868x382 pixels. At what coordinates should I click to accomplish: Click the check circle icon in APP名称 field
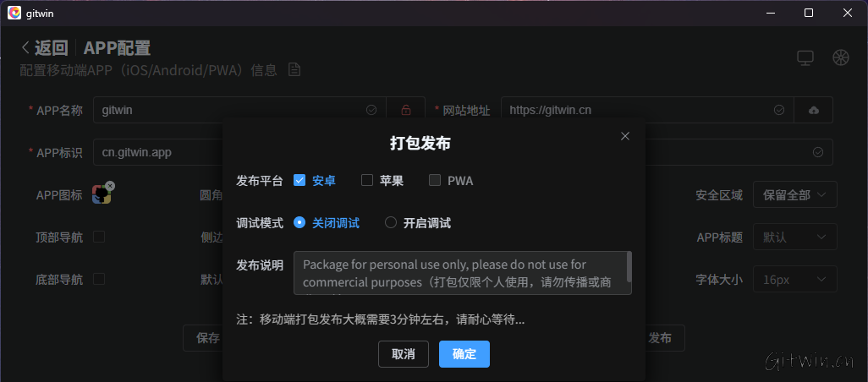point(371,110)
